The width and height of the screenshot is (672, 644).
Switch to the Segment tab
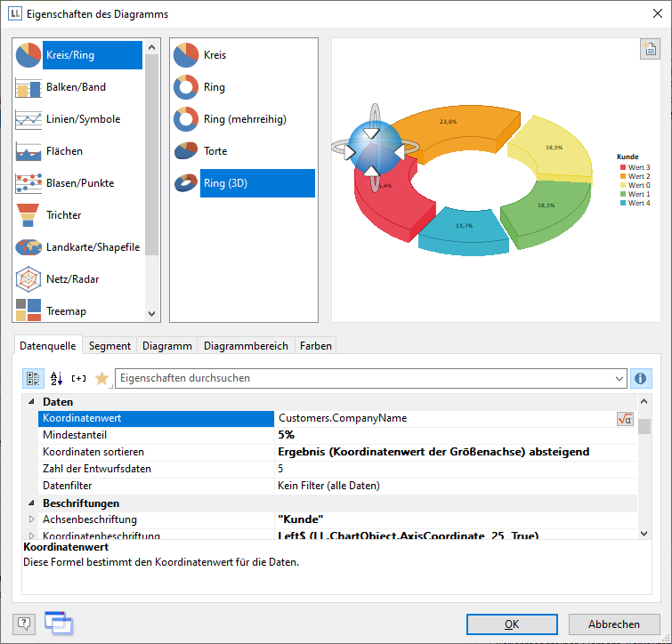pos(109,346)
